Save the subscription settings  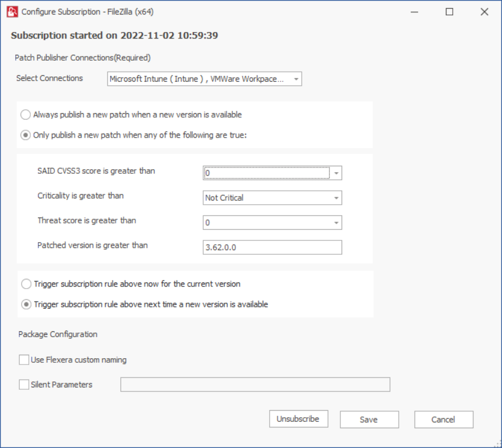coord(369,419)
